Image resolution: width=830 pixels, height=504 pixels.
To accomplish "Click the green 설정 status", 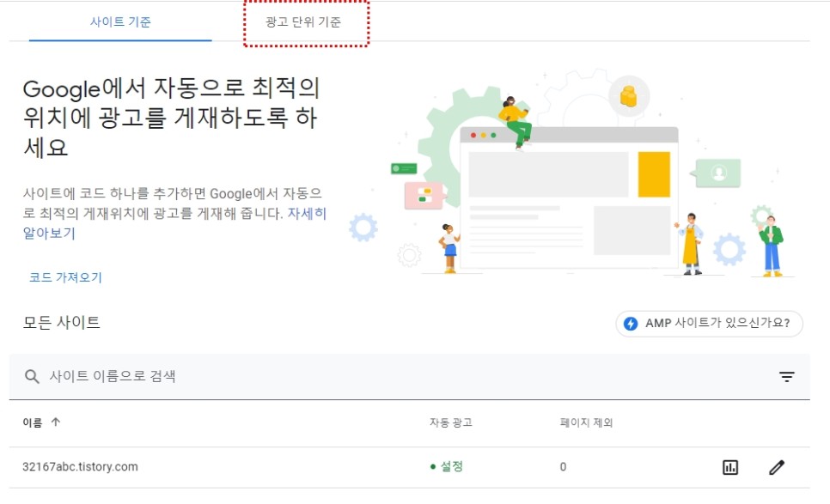I will (446, 466).
